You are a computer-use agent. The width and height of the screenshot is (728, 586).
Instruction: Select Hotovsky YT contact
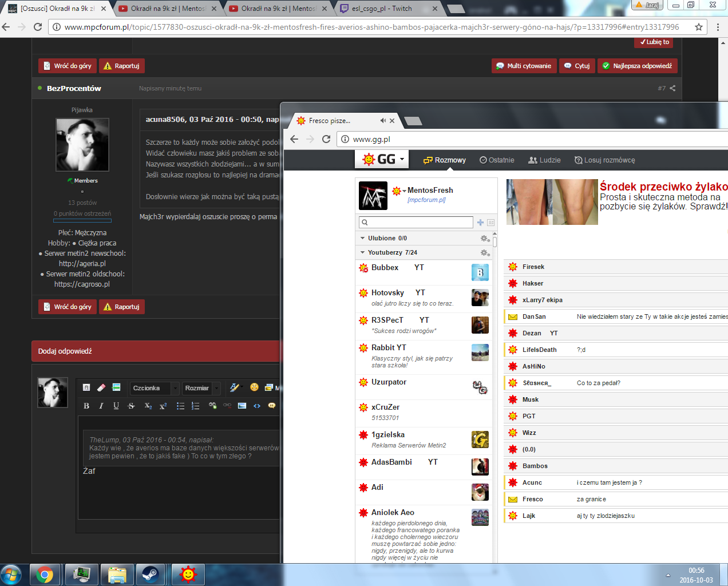[x=424, y=298]
